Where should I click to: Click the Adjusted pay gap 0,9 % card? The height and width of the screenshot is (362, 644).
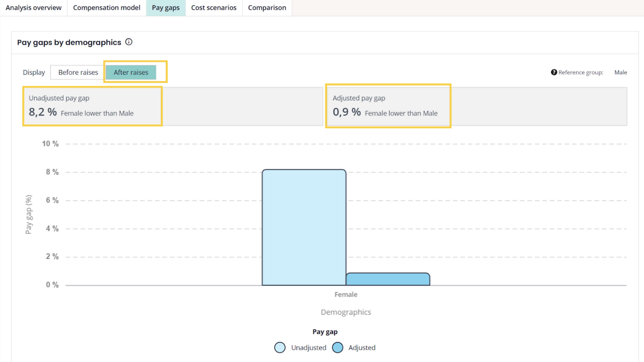point(388,106)
